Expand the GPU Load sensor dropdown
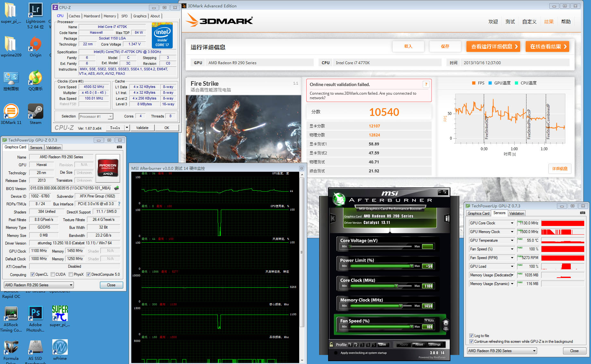Screen dimensions: 591x364 point(512,266)
